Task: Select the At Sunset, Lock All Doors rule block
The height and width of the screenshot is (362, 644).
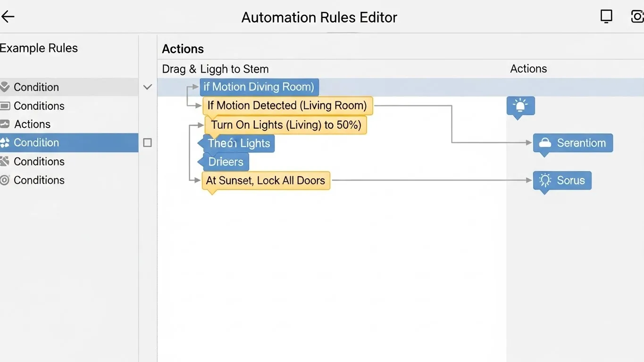Action: click(x=265, y=180)
